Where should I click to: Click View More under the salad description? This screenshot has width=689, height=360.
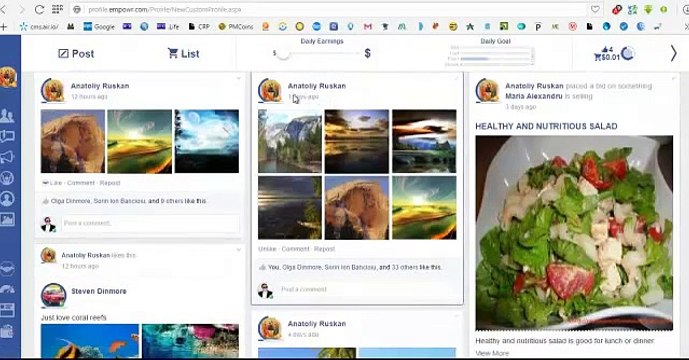click(x=492, y=353)
